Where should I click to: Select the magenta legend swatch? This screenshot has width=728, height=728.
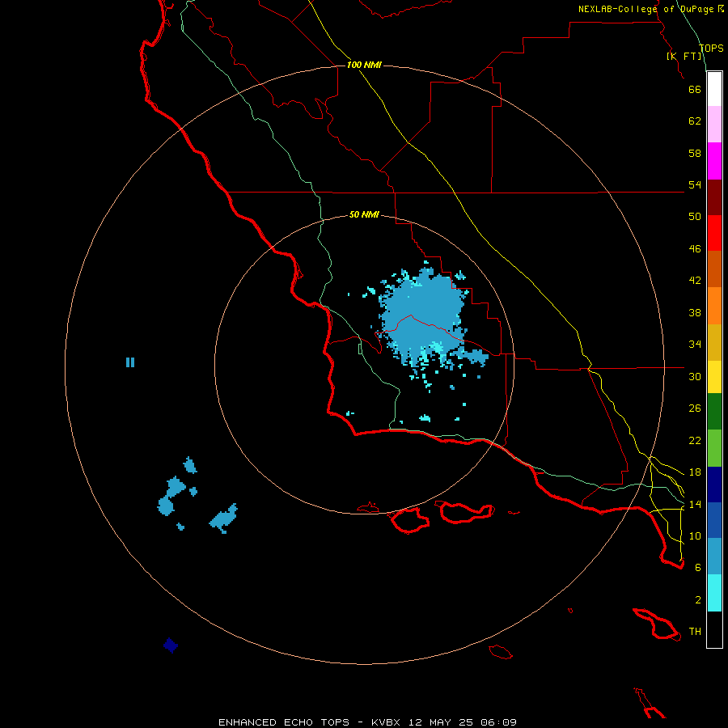click(714, 161)
